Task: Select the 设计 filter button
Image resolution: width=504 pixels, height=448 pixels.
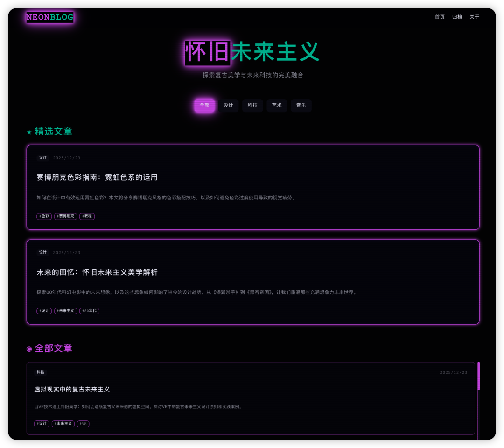Action: point(229,105)
